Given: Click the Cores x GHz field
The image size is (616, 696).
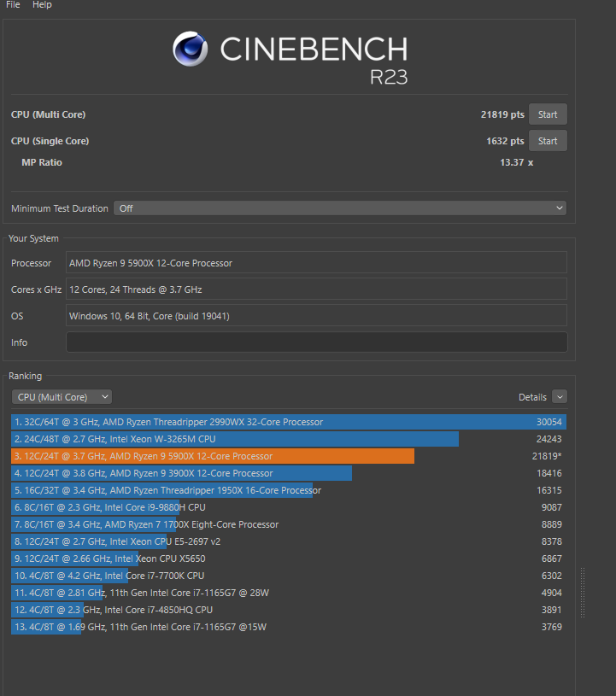Looking at the screenshot, I should 316,290.
